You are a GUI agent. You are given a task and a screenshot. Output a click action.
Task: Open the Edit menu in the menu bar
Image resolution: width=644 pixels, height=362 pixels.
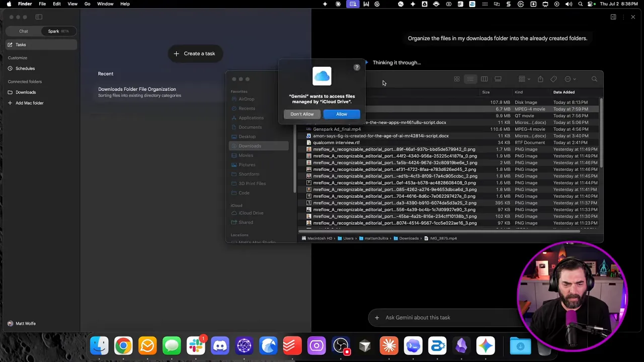pyautogui.click(x=57, y=4)
